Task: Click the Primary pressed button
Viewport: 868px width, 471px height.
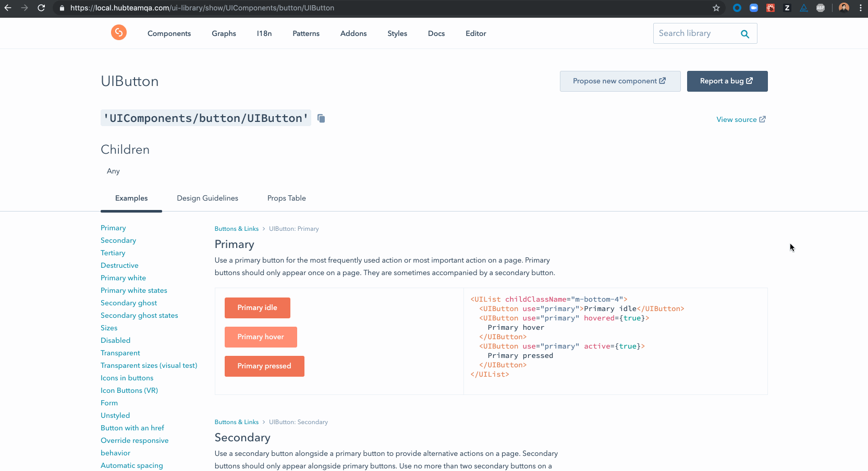Action: pos(264,366)
